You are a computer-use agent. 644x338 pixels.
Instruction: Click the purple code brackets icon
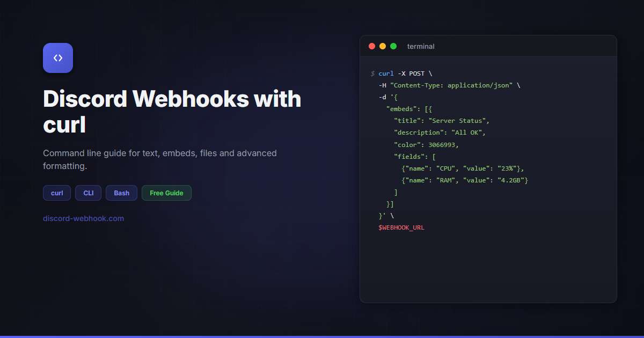[x=57, y=57]
